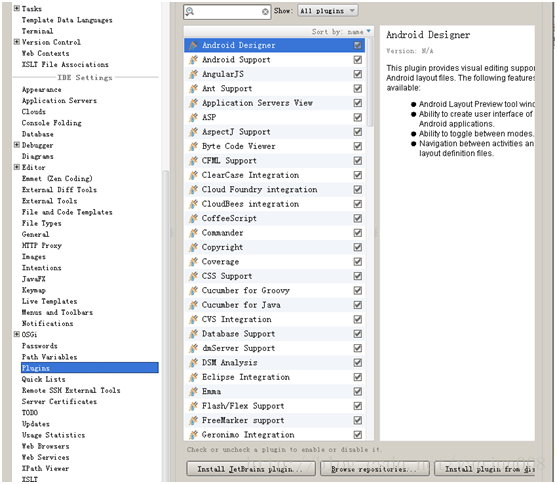The width and height of the screenshot is (557, 484).
Task: Uncheck the Android Support plugin
Action: [x=358, y=60]
